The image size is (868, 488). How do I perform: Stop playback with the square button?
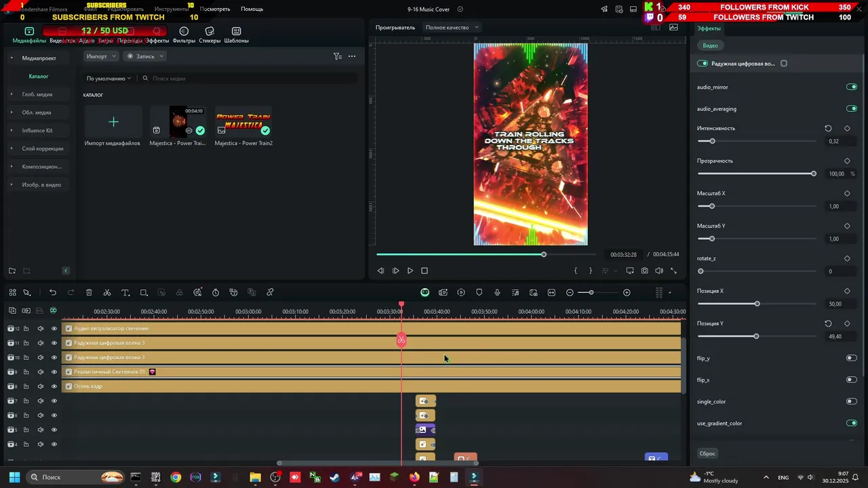425,270
